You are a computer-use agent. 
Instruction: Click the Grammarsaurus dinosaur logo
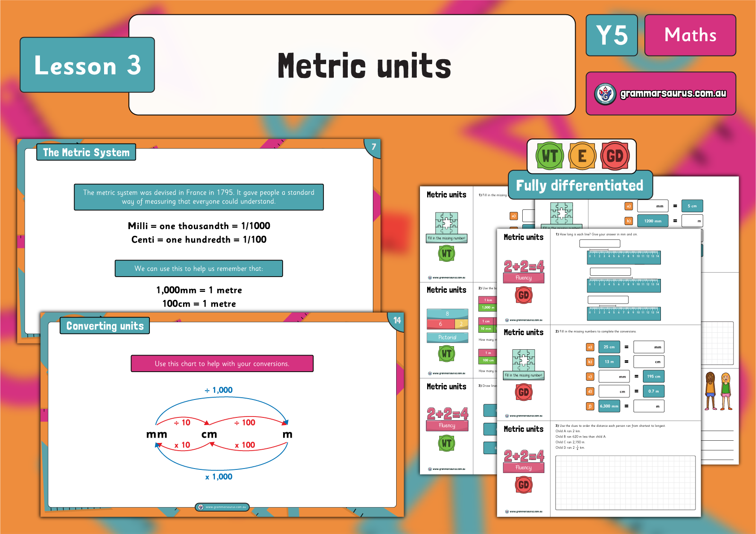(605, 94)
